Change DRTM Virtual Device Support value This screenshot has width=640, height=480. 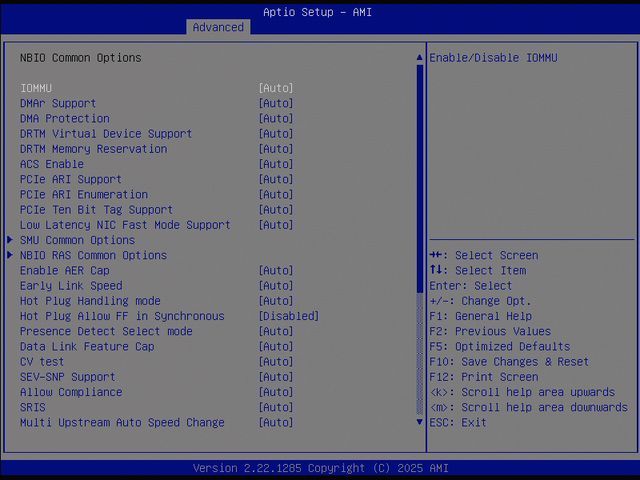pos(276,133)
